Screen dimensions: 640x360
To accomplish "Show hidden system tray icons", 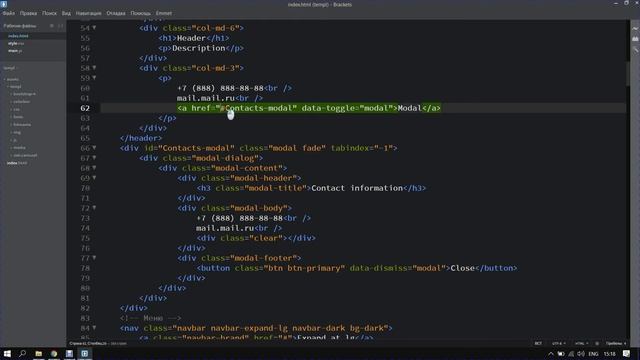I will click(551, 354).
